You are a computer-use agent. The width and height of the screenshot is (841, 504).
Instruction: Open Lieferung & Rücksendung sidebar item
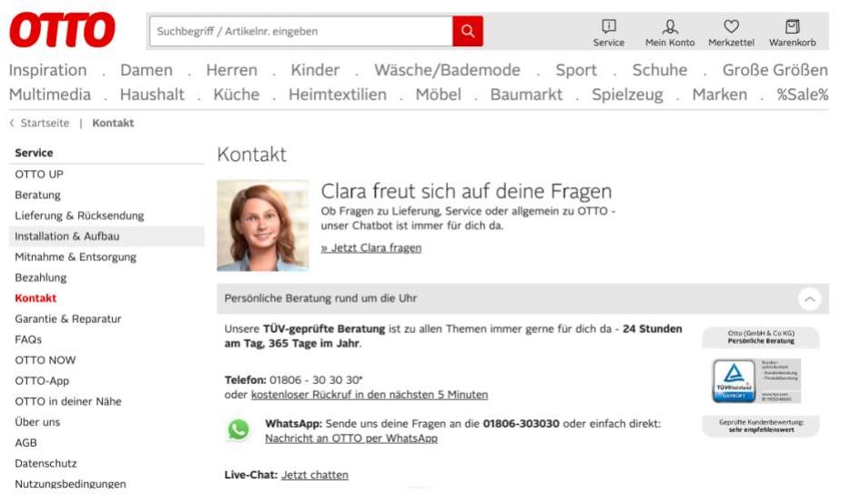(x=79, y=216)
